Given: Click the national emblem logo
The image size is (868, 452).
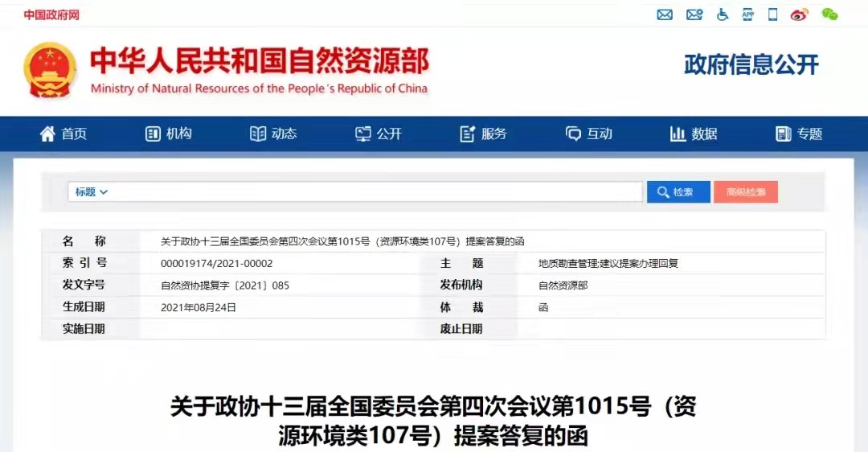Looking at the screenshot, I should [50, 70].
